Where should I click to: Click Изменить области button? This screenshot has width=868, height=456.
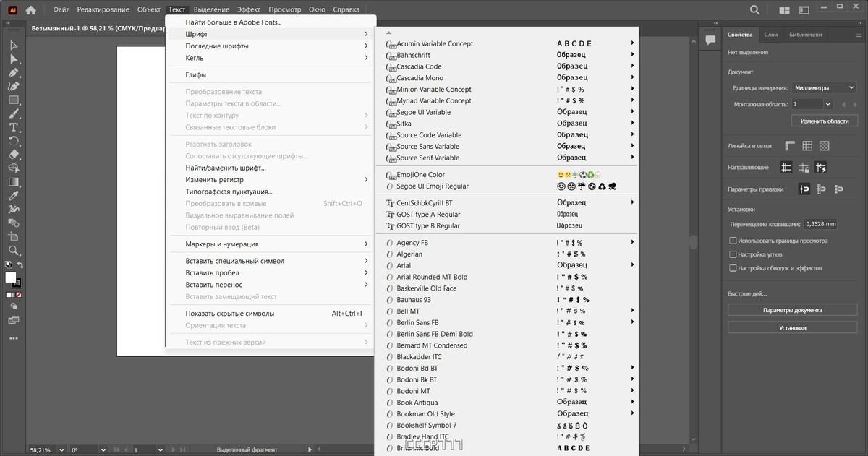point(824,121)
